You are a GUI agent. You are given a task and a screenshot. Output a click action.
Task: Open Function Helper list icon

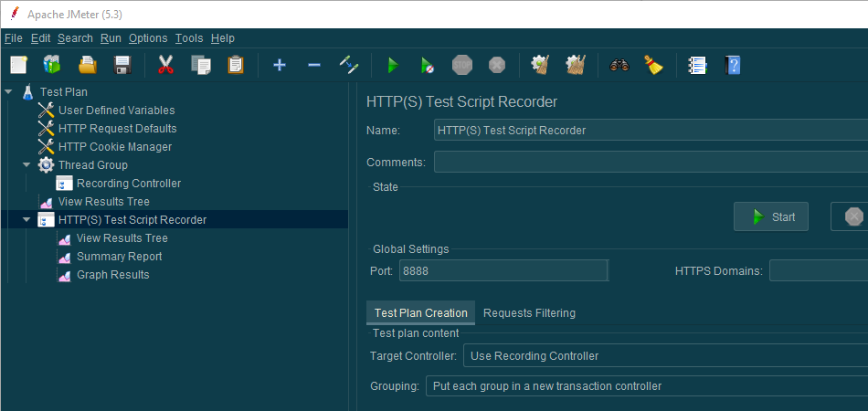point(697,65)
